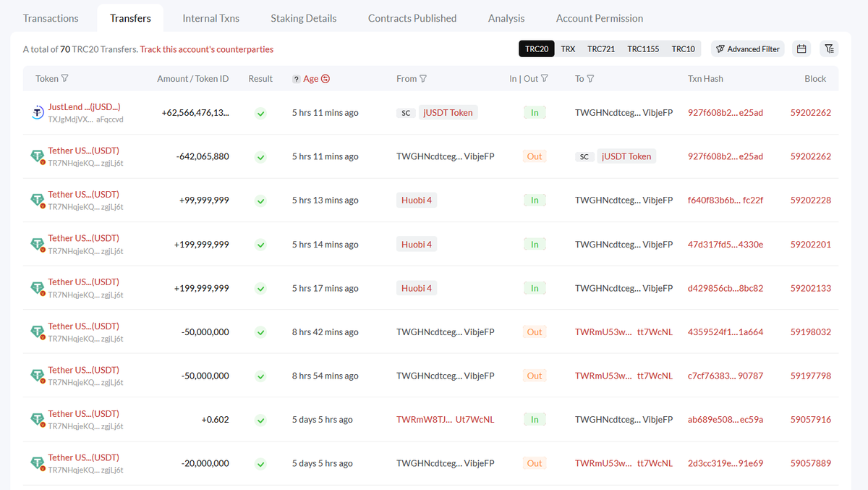The height and width of the screenshot is (490, 868).
Task: Open transaction hash 4359524f1...1a664
Action: point(726,332)
